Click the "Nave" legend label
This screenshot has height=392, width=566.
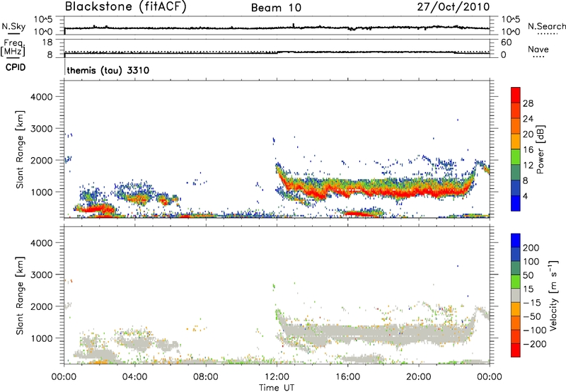pyautogui.click(x=538, y=50)
